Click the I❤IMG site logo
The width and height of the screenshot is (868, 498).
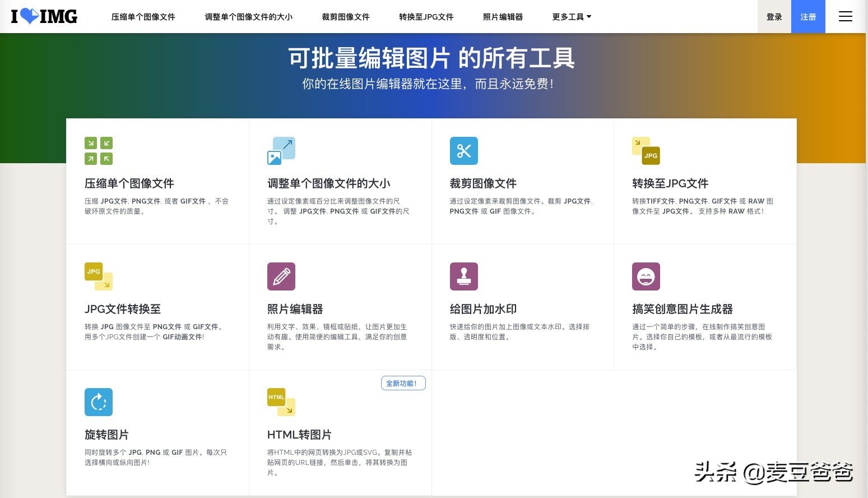click(x=44, y=16)
